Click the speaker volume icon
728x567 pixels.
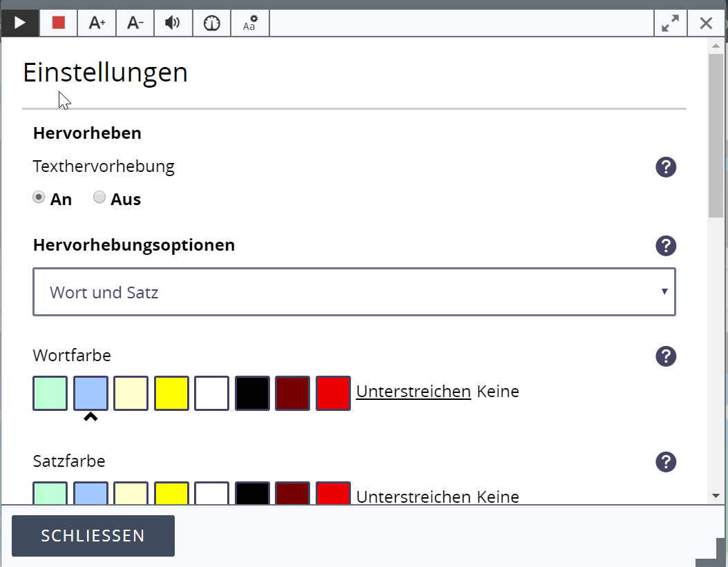click(173, 23)
